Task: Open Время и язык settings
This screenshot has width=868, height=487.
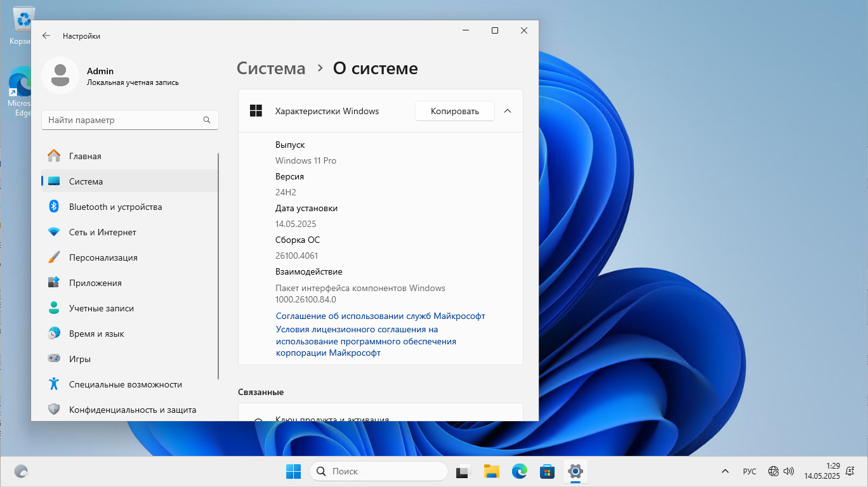Action: point(96,334)
